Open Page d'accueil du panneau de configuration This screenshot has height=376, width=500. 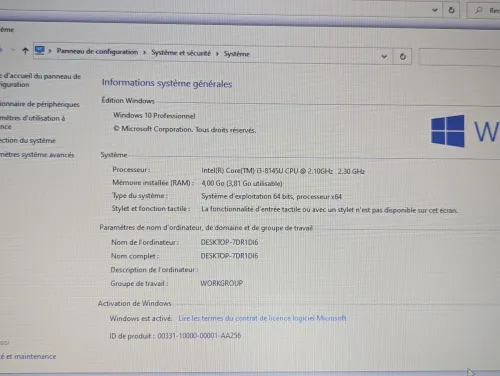click(x=40, y=80)
